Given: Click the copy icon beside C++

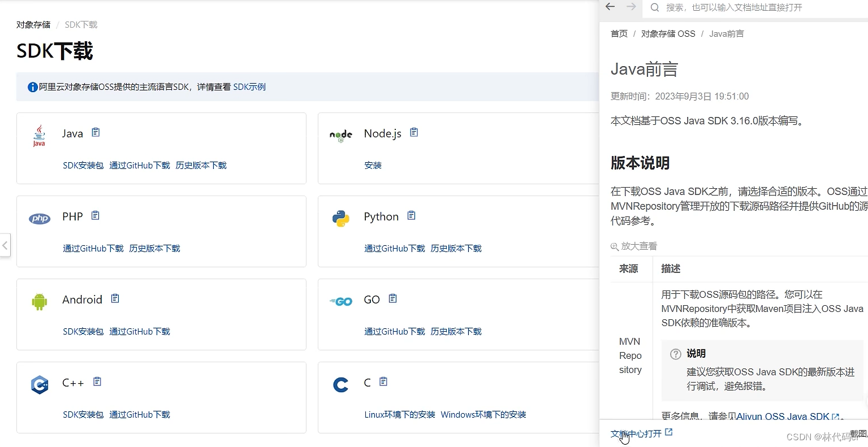Looking at the screenshot, I should coord(97,381).
